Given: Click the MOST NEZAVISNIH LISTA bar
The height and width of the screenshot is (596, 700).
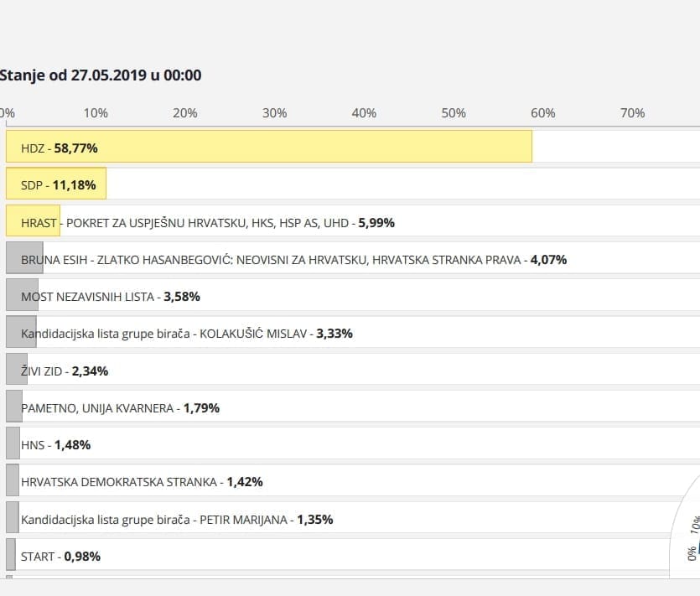Looking at the screenshot, I should click(x=110, y=296).
